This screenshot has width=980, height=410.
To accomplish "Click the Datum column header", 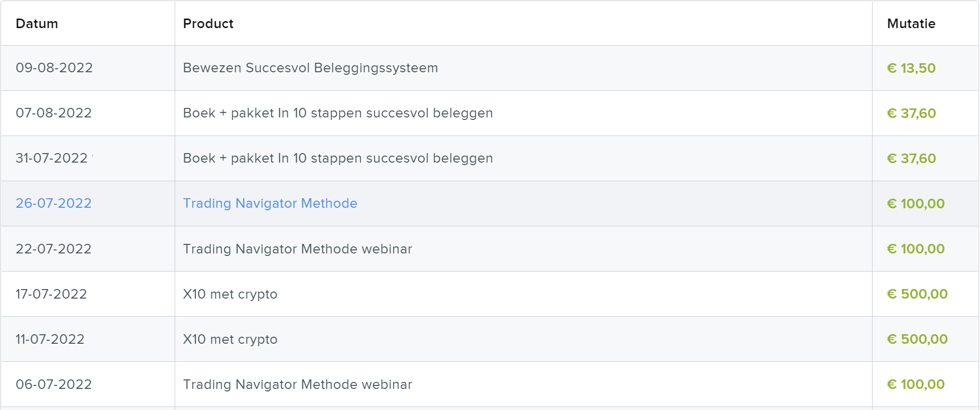I will 37,24.
